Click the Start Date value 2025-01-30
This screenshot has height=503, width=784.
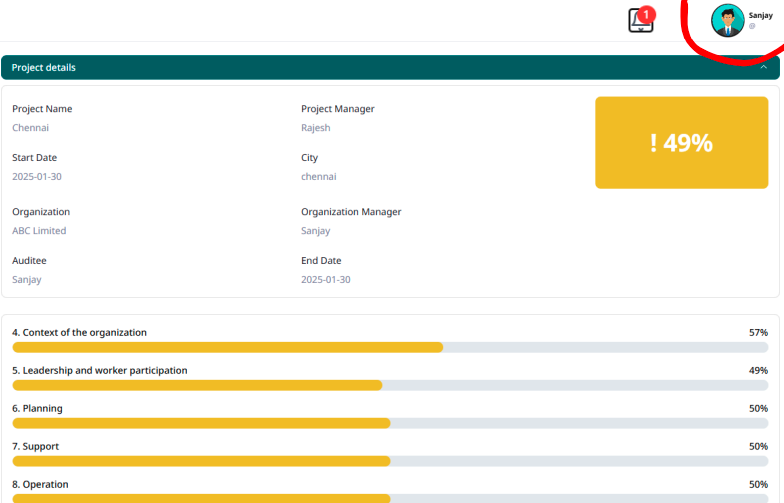[37, 177]
